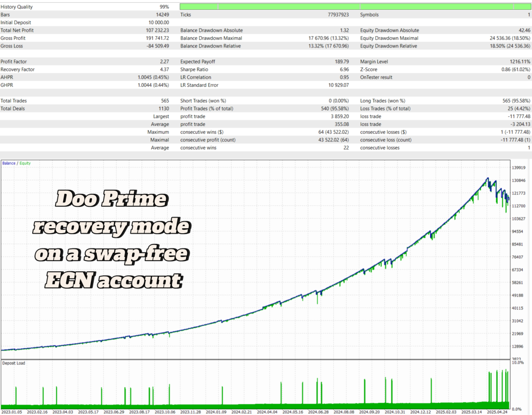Select the 2024.01.09 date on time axis

click(216, 412)
